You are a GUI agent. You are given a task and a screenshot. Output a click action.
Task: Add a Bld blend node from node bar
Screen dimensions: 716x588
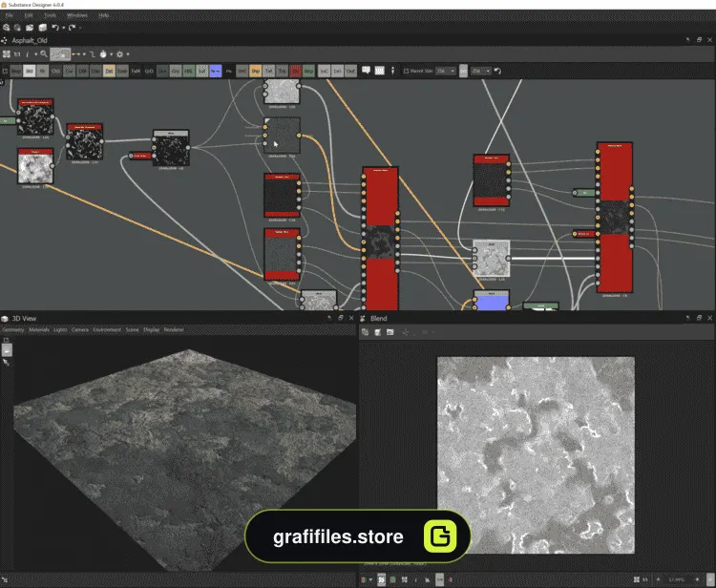coord(30,71)
